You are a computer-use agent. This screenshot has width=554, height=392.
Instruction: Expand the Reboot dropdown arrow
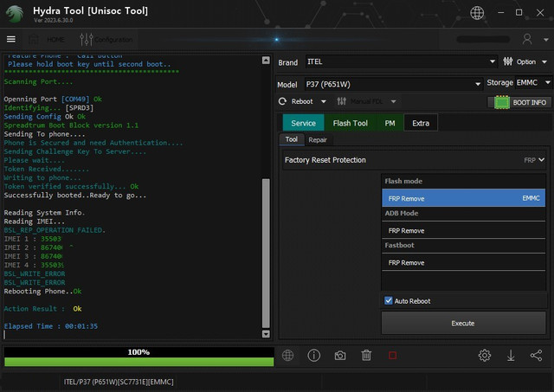click(x=323, y=102)
